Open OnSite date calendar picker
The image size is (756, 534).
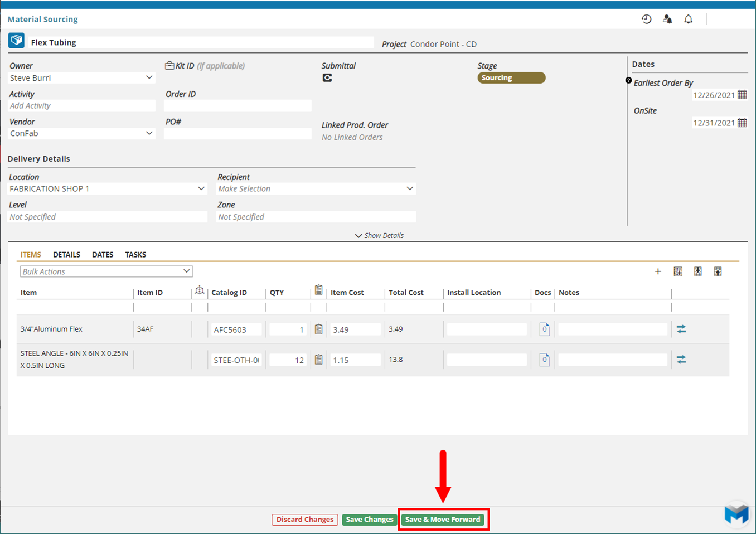tap(742, 123)
